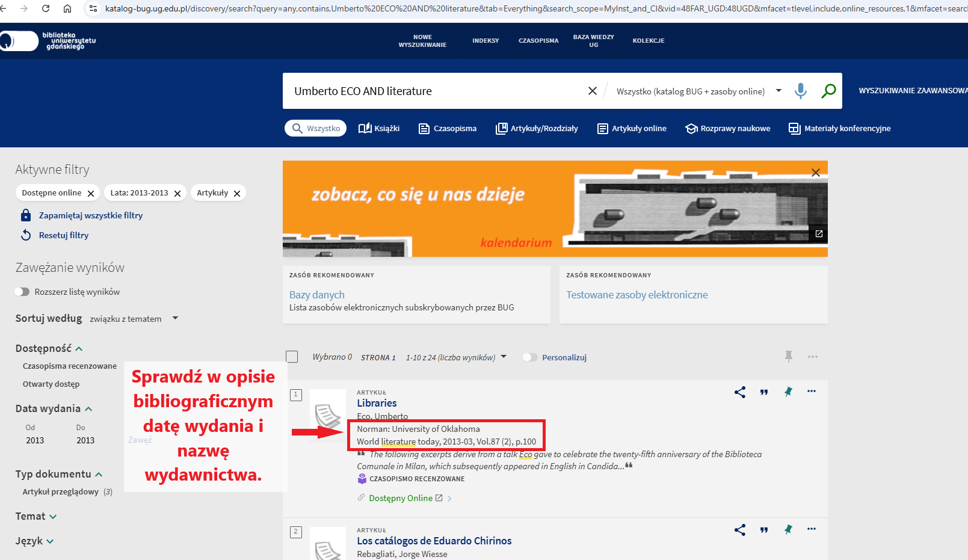Open the Bazy danych link
The image size is (968, 560).
[317, 295]
